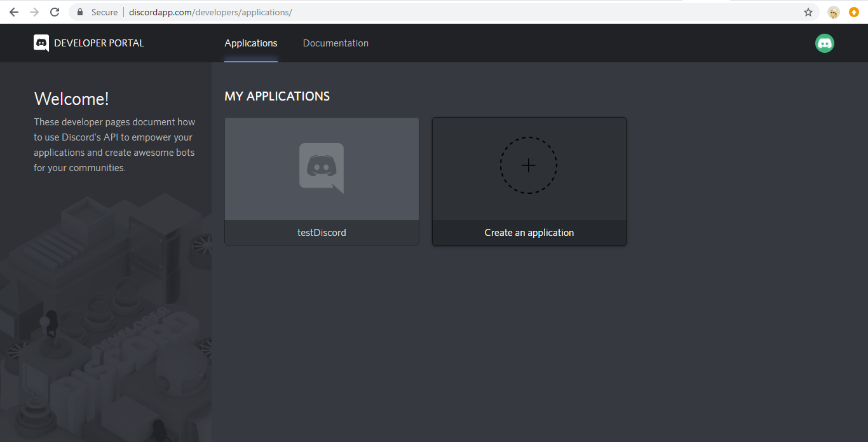Click the padlock Secure icon

(80, 12)
